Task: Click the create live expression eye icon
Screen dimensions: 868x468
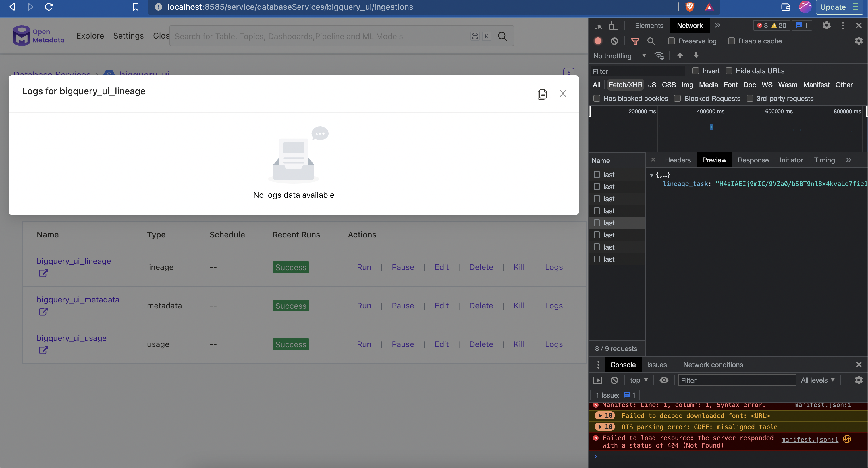Action: [664, 380]
